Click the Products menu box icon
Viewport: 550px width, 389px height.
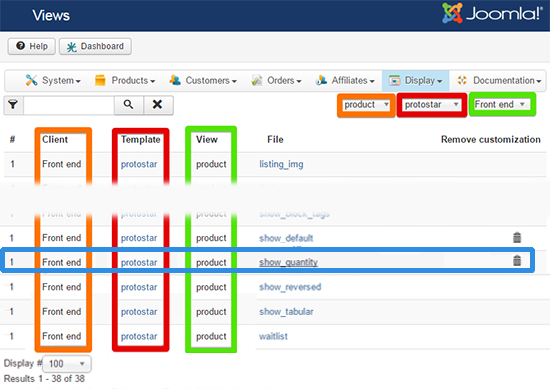[100, 80]
